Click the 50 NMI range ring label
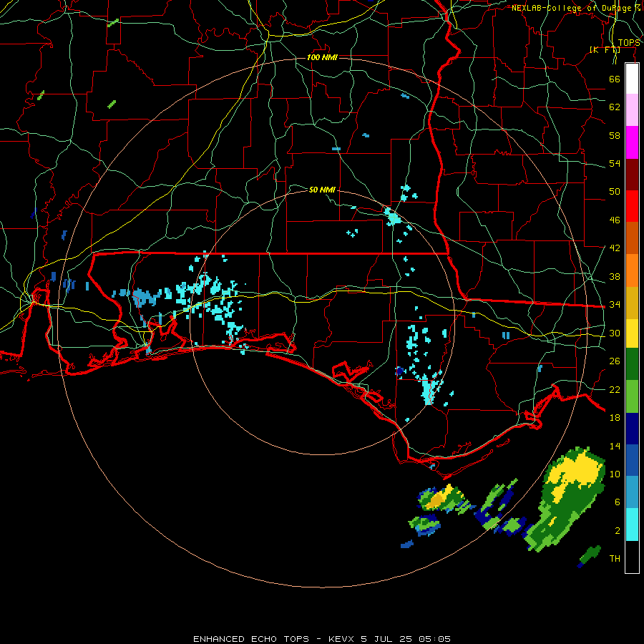644x644 pixels. [x=322, y=190]
